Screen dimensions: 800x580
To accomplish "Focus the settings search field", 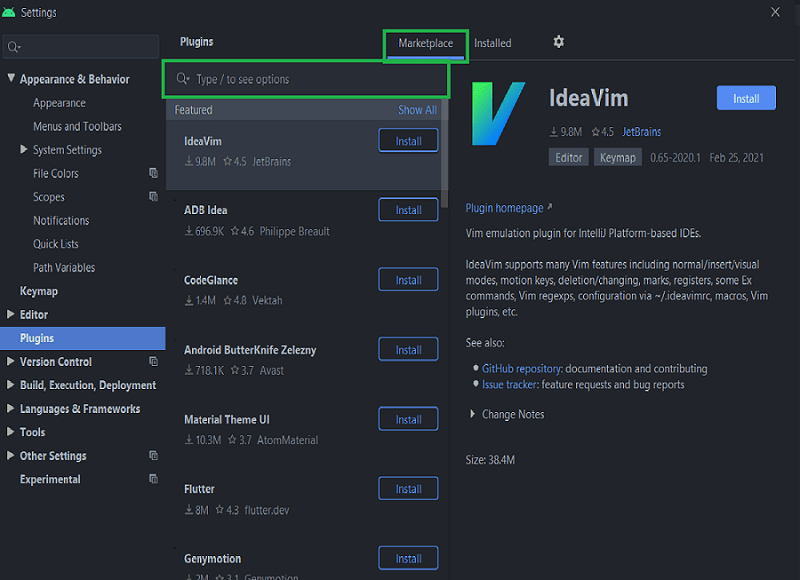I will (x=81, y=47).
